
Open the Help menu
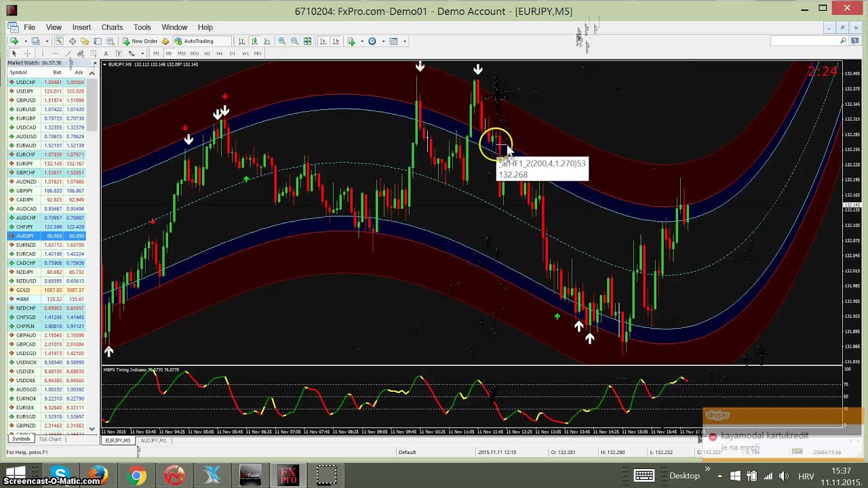(x=205, y=27)
